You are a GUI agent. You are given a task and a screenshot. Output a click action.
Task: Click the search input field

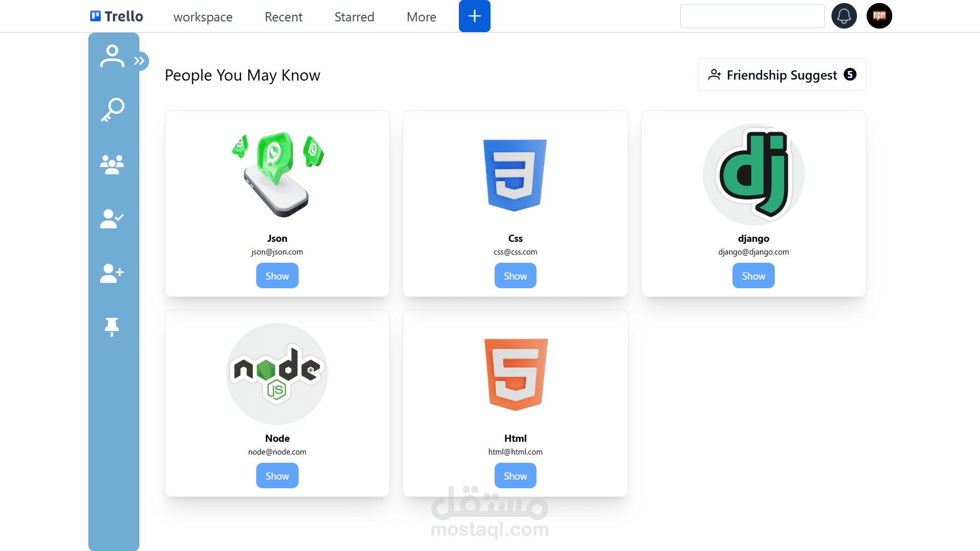pyautogui.click(x=752, y=16)
